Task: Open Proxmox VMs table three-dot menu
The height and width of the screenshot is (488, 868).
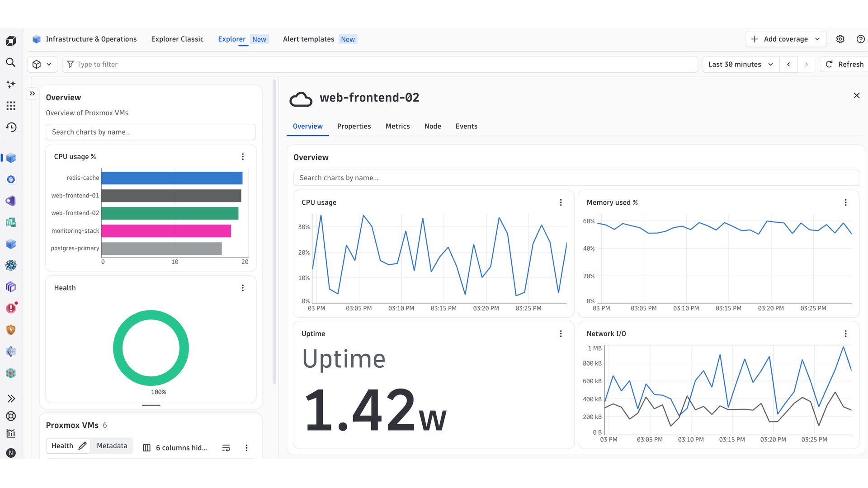Action: coord(246,448)
